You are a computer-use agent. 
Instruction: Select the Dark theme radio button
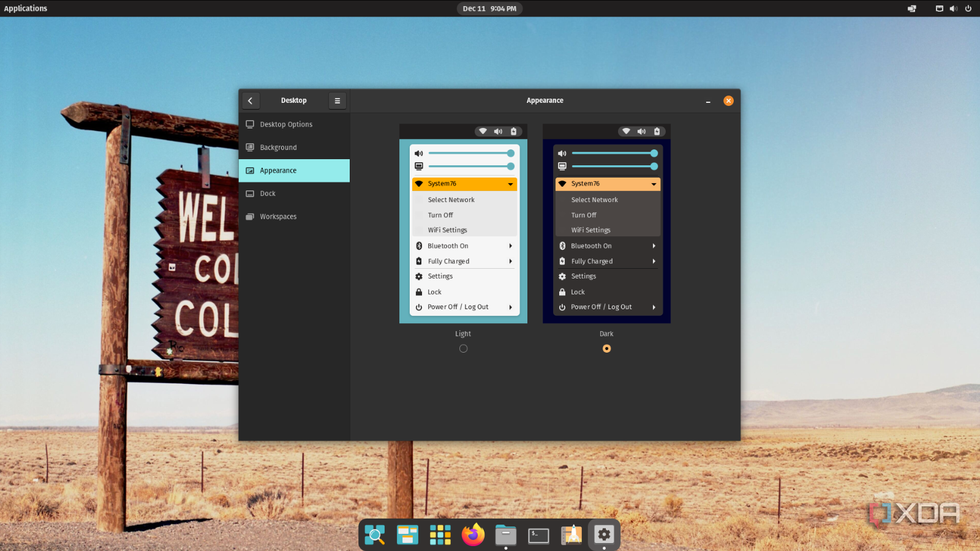[606, 348]
